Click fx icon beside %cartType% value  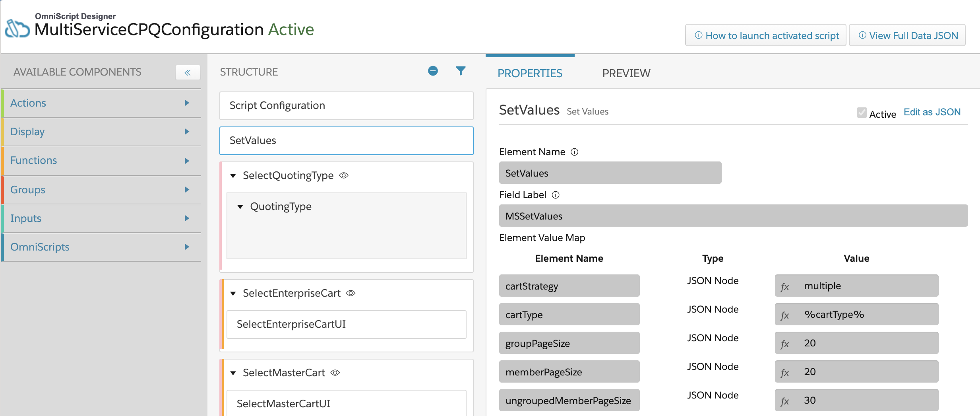(x=785, y=315)
